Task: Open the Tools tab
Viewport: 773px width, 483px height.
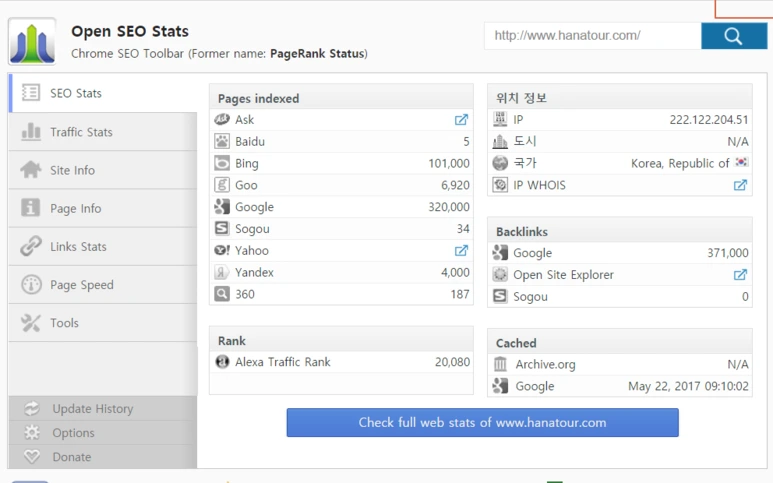Action: tap(103, 323)
